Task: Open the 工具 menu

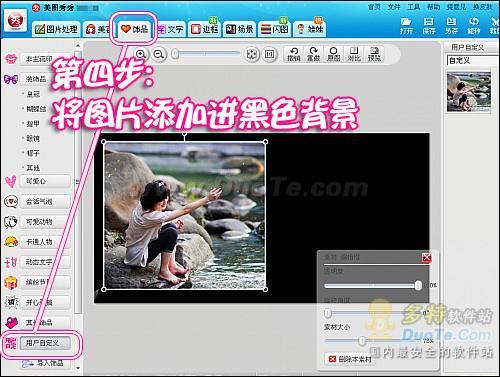Action: tap(414, 7)
